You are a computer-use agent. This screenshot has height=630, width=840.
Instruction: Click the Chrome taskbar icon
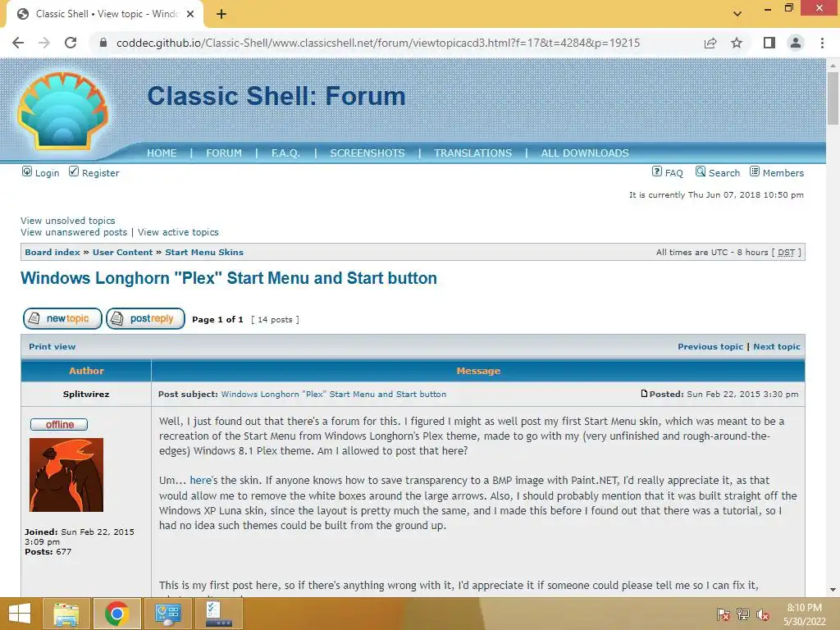click(x=116, y=614)
